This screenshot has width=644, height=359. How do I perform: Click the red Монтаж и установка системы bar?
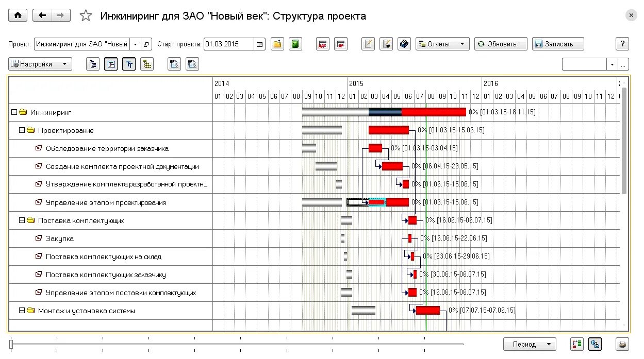pos(427,311)
